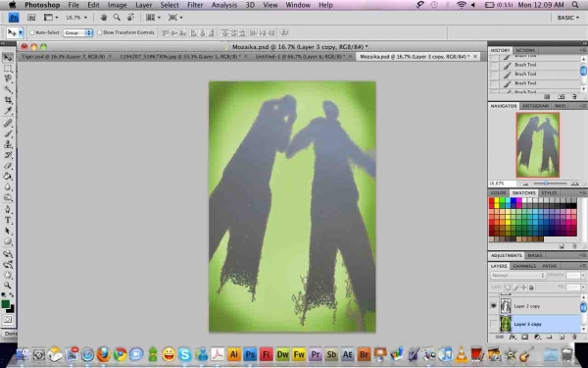This screenshot has height=368, width=588.
Task: Open the Move tool preset picker arrow
Action: pos(21,33)
